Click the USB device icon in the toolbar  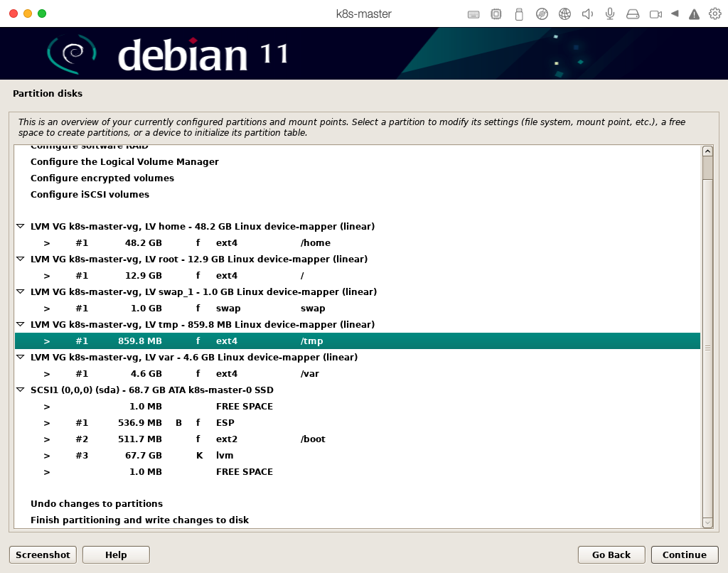(519, 14)
